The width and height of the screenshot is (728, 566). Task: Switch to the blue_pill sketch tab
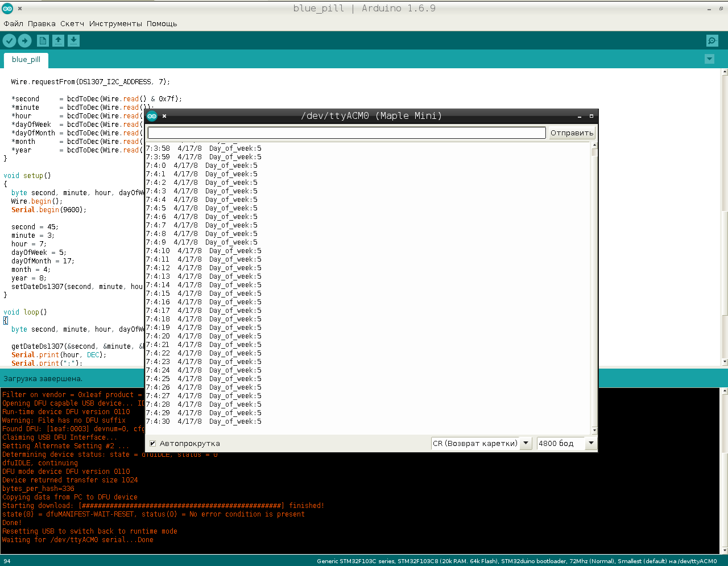26,60
